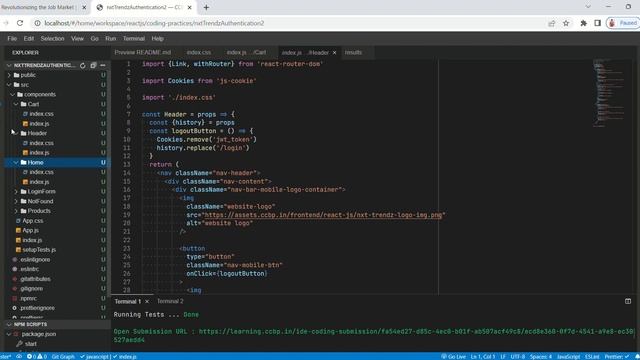Open the Run menu

tap(111, 39)
